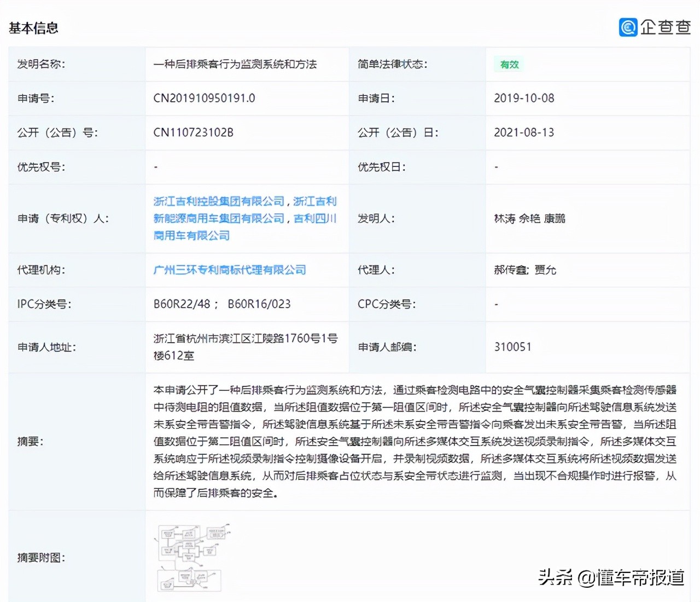Click the 摘要 label cell

pyautogui.click(x=77, y=442)
